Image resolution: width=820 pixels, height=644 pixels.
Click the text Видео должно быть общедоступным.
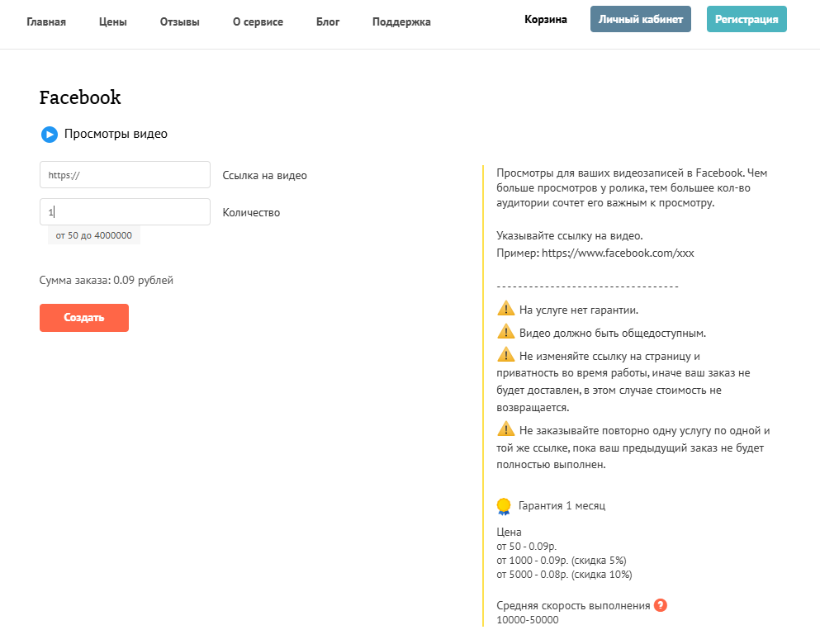[613, 333]
